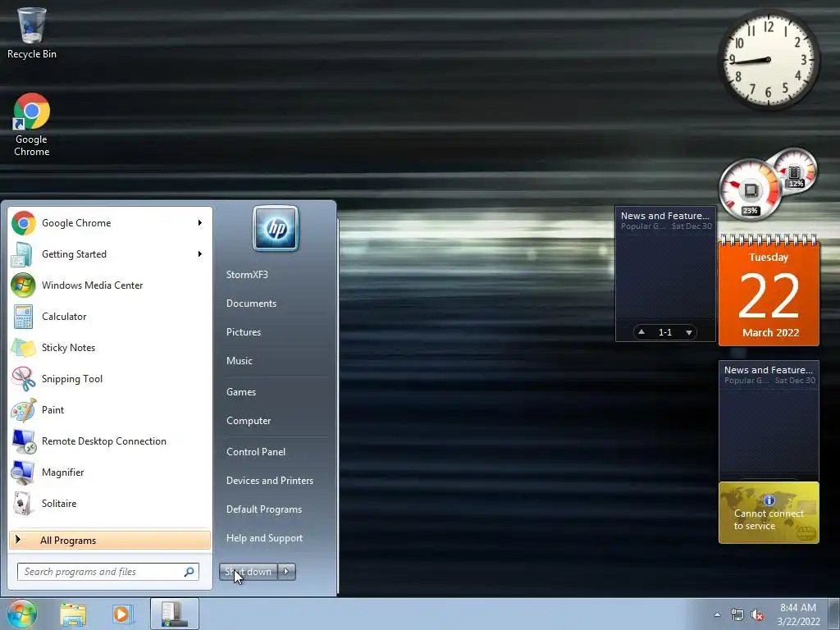The height and width of the screenshot is (630, 840).
Task: Click the HP user account picture
Action: [x=276, y=228]
